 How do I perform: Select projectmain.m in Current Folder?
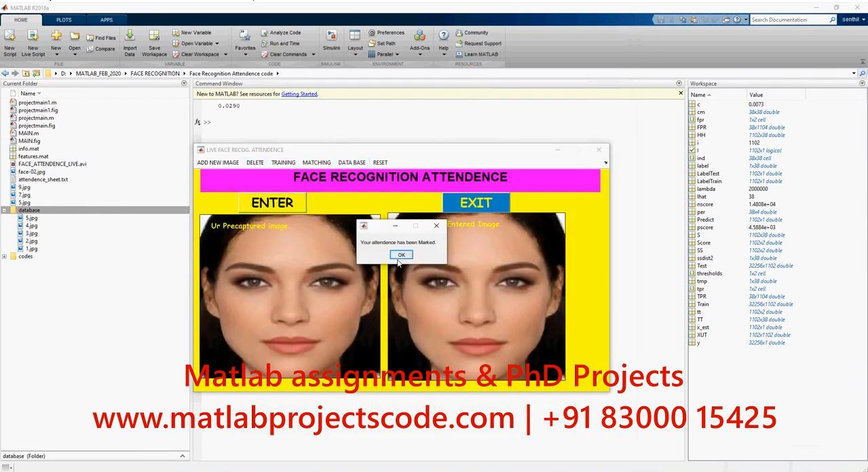[36, 118]
